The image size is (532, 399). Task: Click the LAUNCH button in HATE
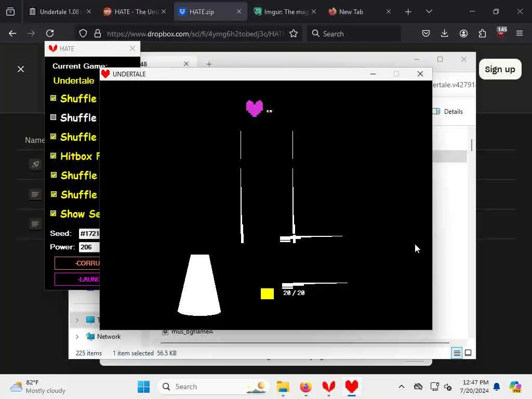[x=77, y=279]
